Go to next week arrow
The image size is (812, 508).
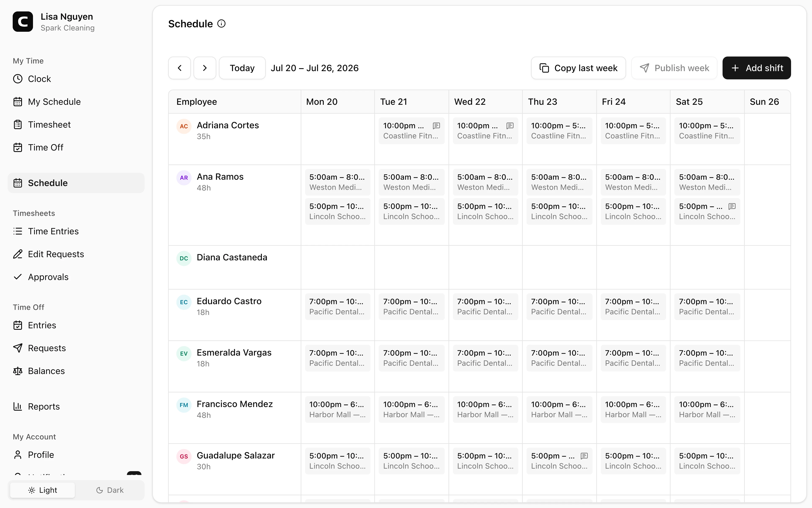coord(205,68)
